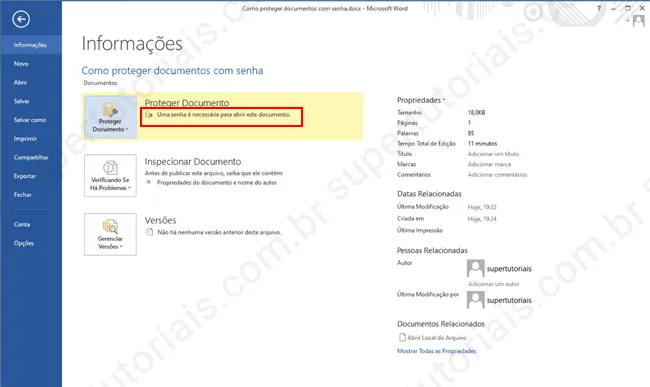650x387 pixels.
Task: Open Verificando Se Há Problemas dropdown
Action: 110,176
